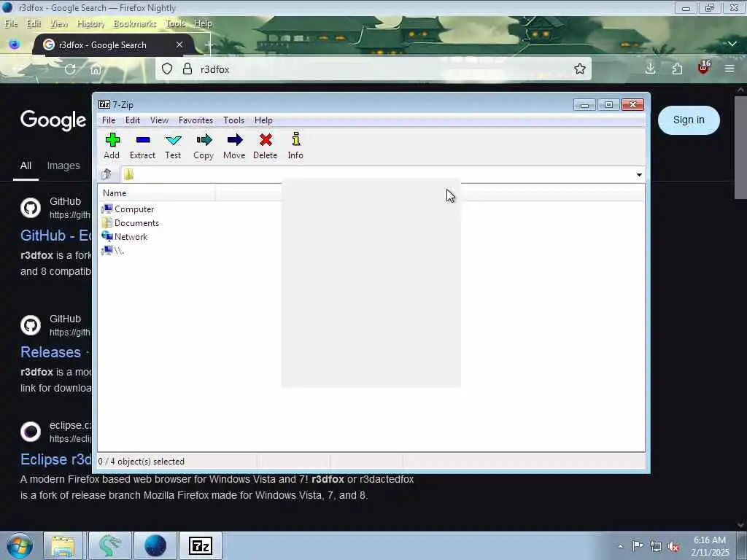Select the All search tab

tap(26, 166)
